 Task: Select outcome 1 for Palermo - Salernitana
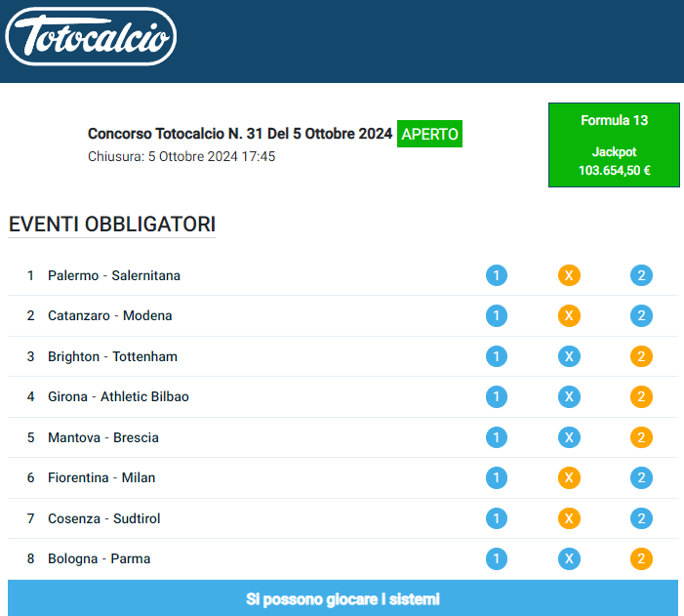[x=497, y=275]
